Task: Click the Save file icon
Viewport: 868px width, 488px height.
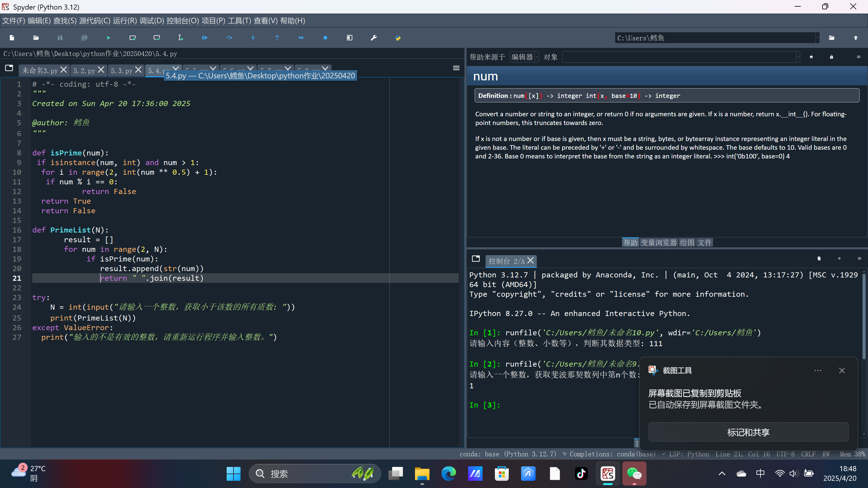Action: click(60, 38)
